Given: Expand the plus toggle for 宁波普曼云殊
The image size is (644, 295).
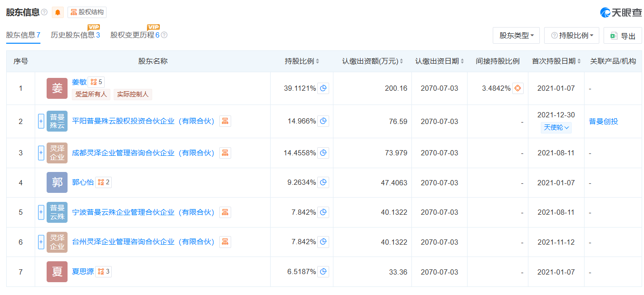Looking at the screenshot, I should [41, 212].
